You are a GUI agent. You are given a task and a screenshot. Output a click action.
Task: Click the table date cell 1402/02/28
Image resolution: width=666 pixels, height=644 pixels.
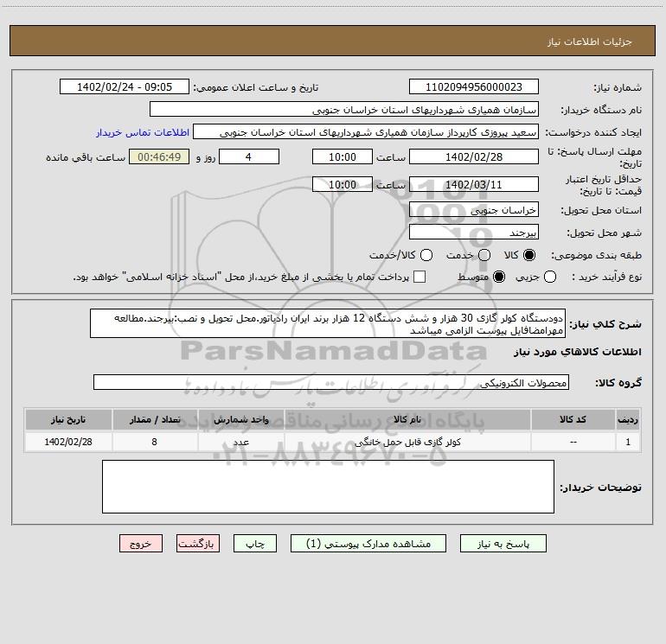[x=68, y=442]
